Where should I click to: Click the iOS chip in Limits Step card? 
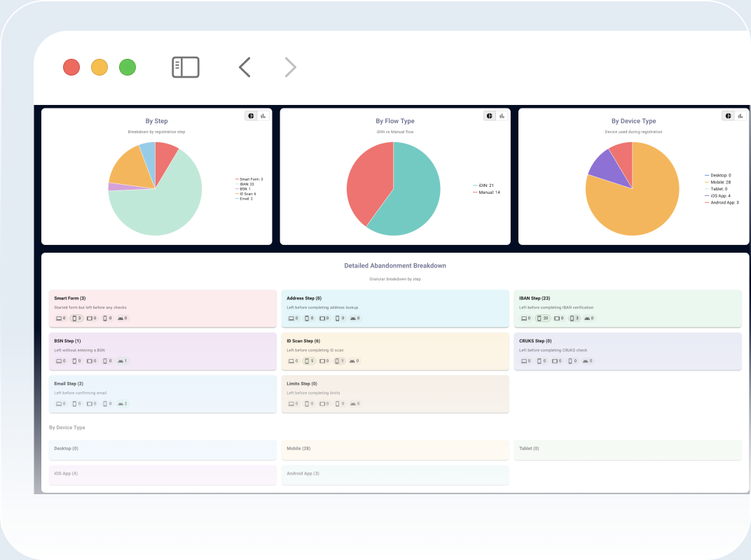(x=340, y=403)
